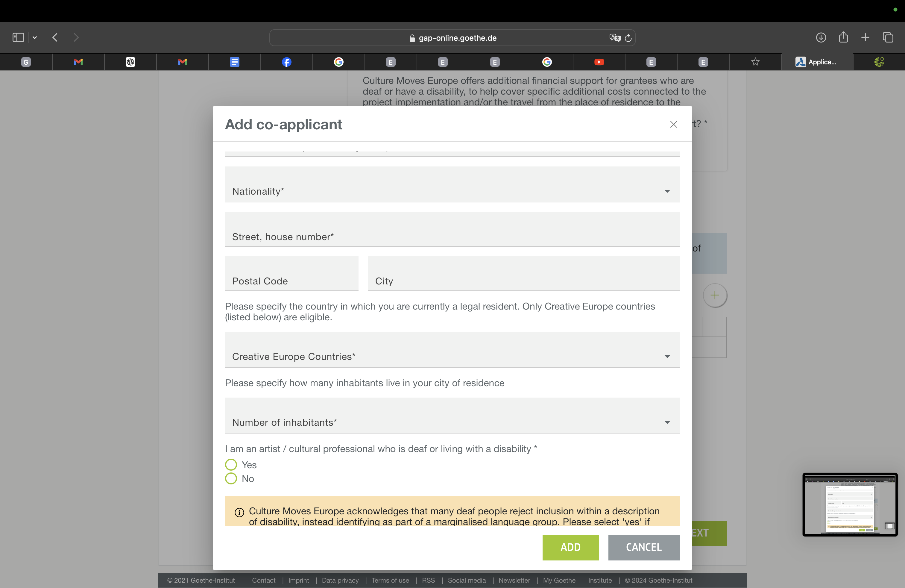Viewport: 905px width, 588px height.
Task: Click the green ADD button
Action: click(x=570, y=547)
